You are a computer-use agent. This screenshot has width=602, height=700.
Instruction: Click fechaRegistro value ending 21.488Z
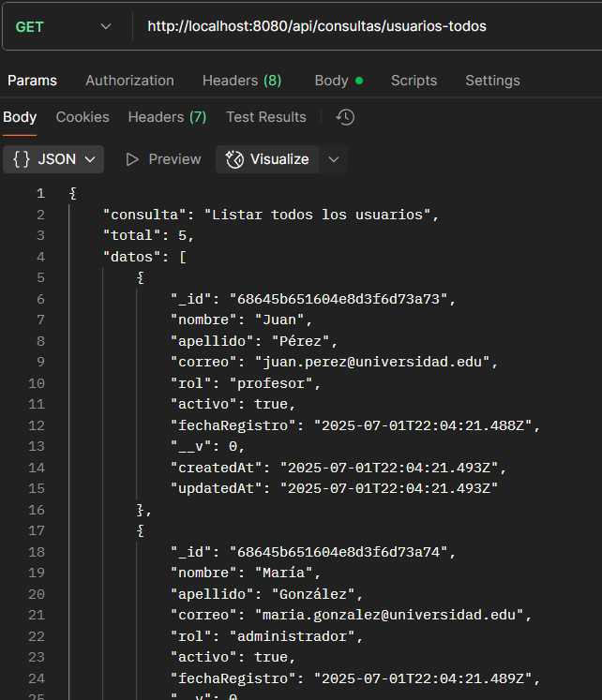(423, 425)
